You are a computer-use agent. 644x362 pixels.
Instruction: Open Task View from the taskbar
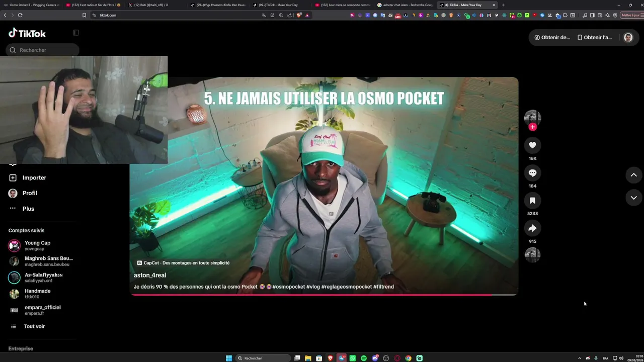point(297,358)
